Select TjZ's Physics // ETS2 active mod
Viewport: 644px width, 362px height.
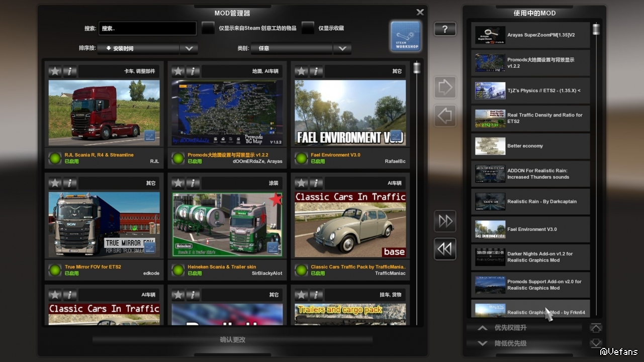pos(530,91)
